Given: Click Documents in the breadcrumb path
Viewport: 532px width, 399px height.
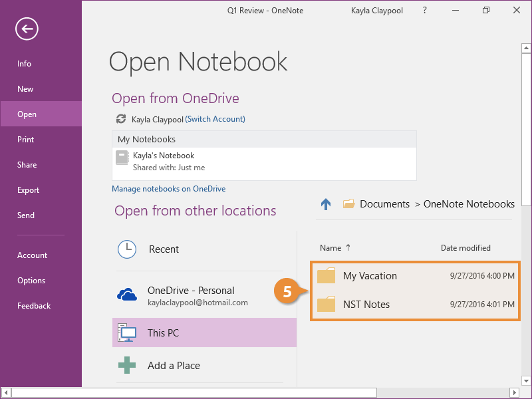Looking at the screenshot, I should (x=384, y=204).
